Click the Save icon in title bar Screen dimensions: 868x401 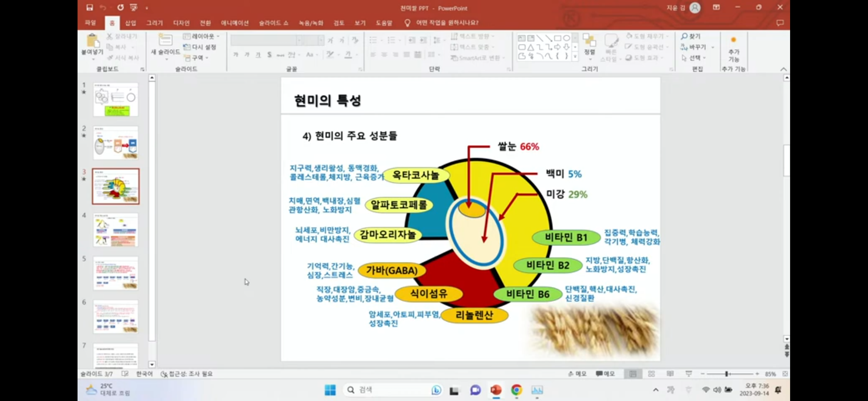(x=89, y=7)
